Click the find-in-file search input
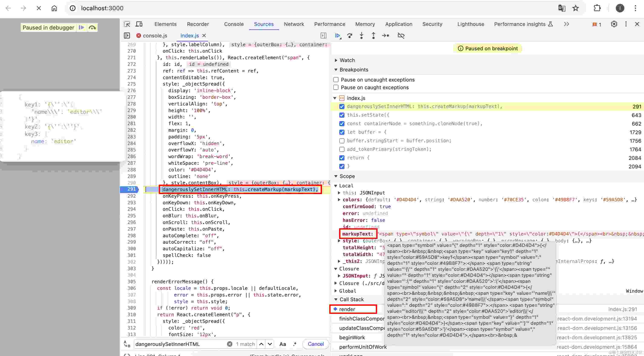Viewport: 644px width, 356px height. click(180, 344)
